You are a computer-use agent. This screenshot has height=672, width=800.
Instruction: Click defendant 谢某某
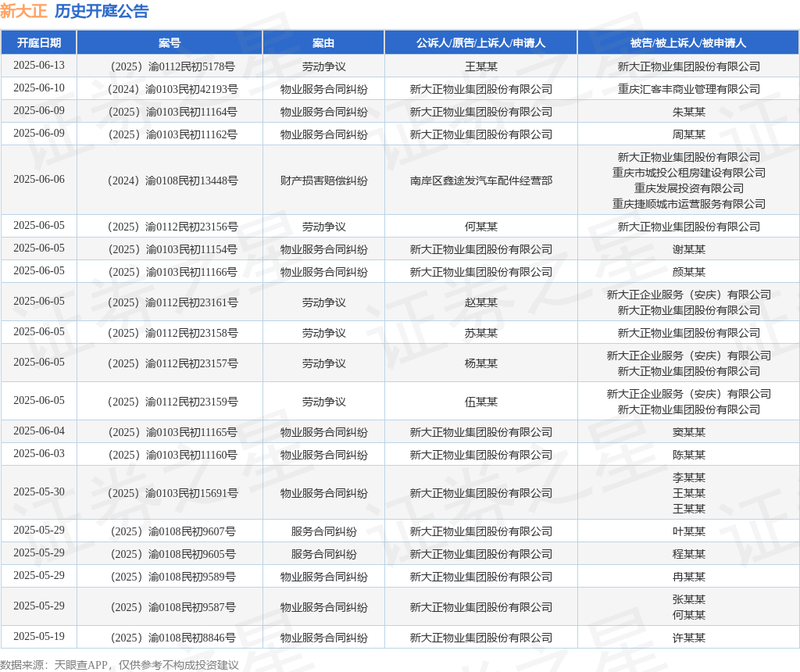pyautogui.click(x=688, y=249)
